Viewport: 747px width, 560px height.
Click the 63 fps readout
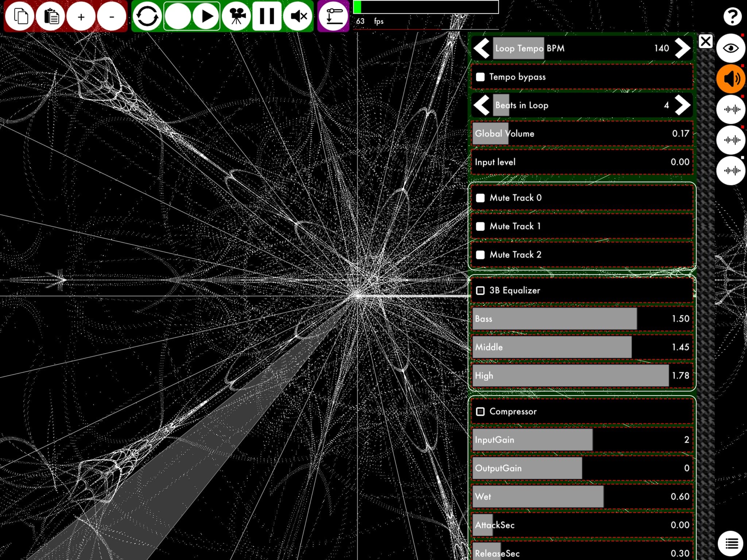coord(369,21)
